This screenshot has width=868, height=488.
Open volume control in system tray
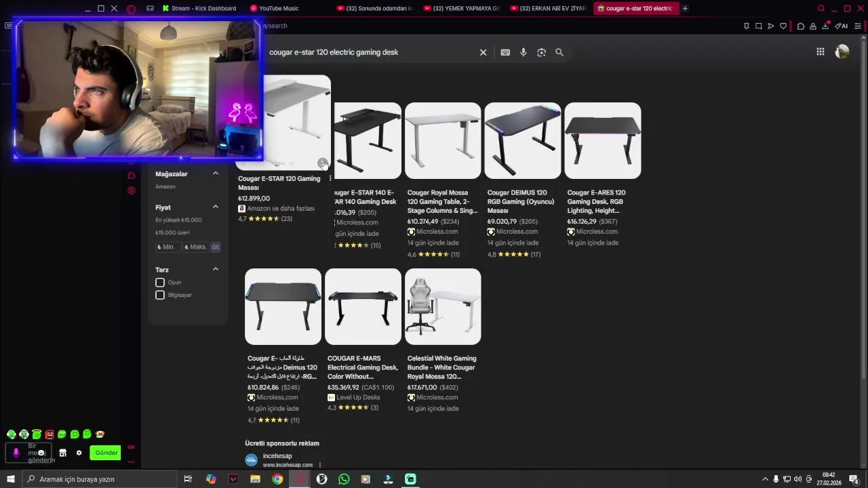pos(797,479)
